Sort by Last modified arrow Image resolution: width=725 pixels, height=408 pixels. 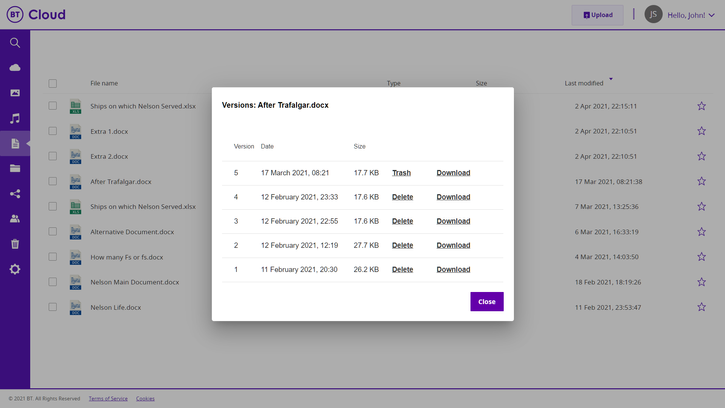click(610, 80)
